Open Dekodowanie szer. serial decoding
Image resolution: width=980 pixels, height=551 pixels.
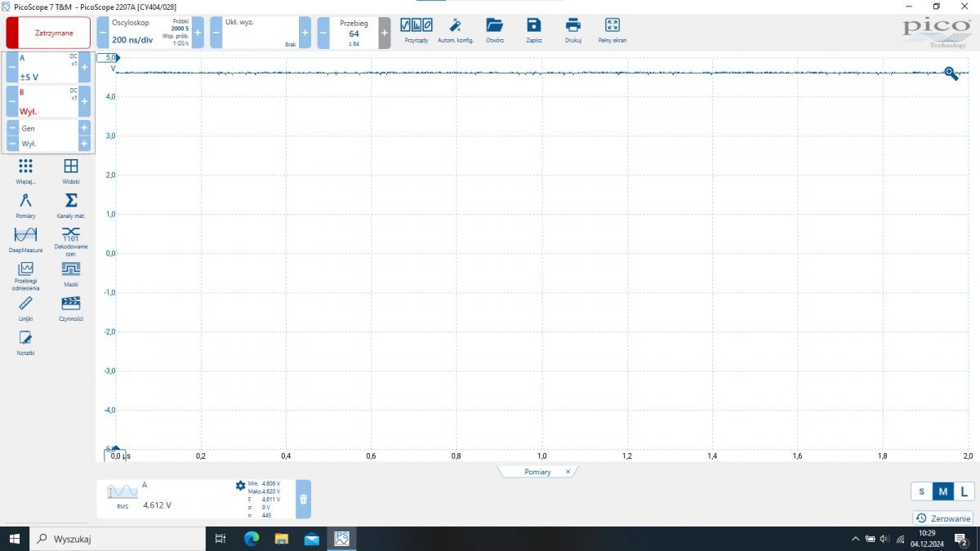point(71,242)
